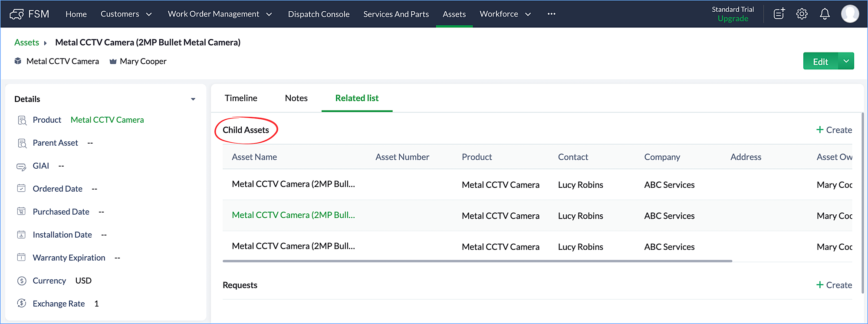Image resolution: width=868 pixels, height=324 pixels.
Task: Click the Product lookup icon in Details
Action: click(22, 120)
